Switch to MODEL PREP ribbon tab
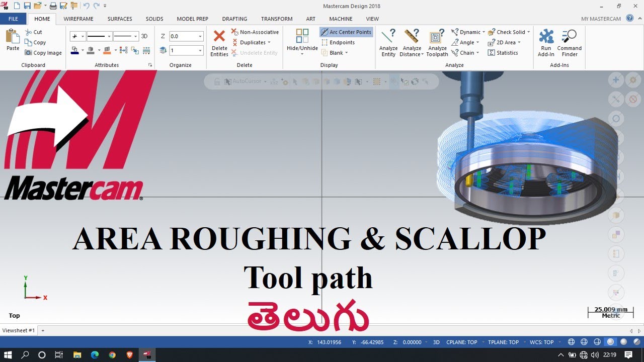644x362 pixels. (x=192, y=19)
